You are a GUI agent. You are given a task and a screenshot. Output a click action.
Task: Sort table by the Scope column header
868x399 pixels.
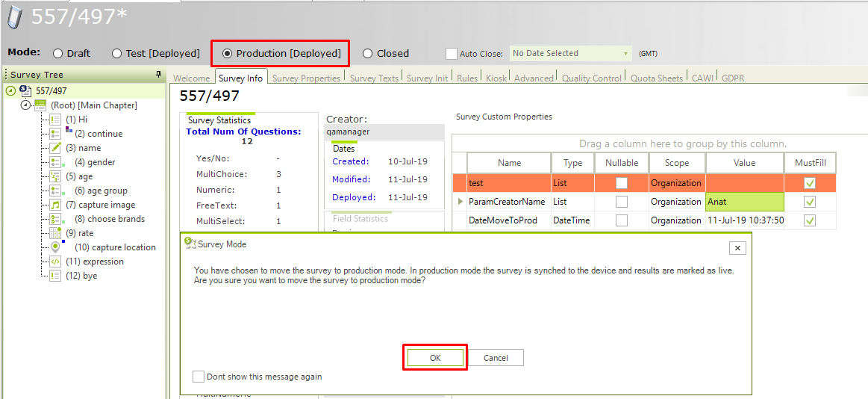(x=677, y=163)
